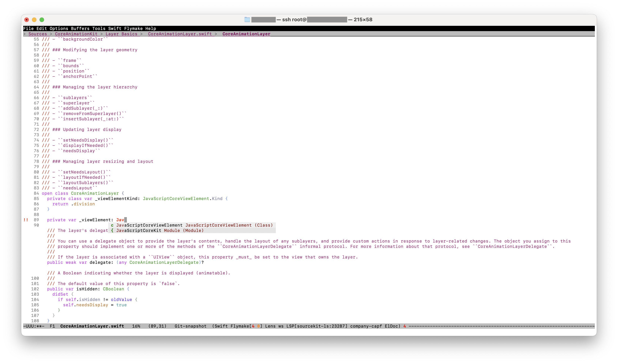Click 'public weak var delegate' declaration

click(80, 262)
